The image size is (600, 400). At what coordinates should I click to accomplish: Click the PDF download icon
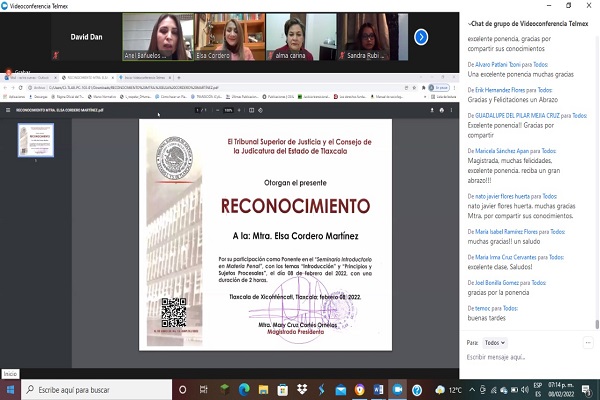(x=433, y=109)
